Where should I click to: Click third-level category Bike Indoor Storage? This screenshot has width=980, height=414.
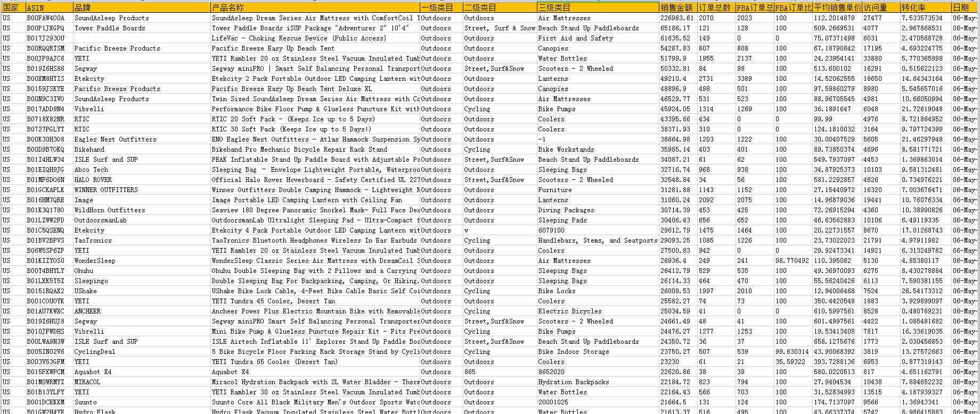pos(598,352)
